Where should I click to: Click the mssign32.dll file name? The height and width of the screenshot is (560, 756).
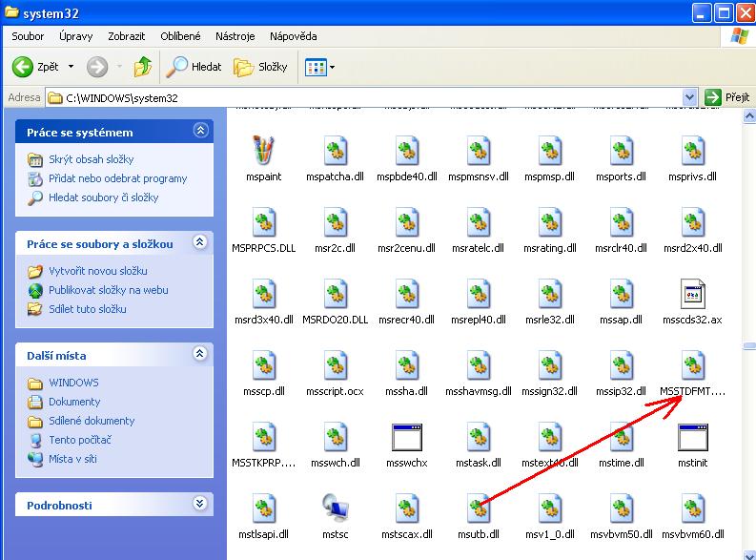tap(550, 391)
